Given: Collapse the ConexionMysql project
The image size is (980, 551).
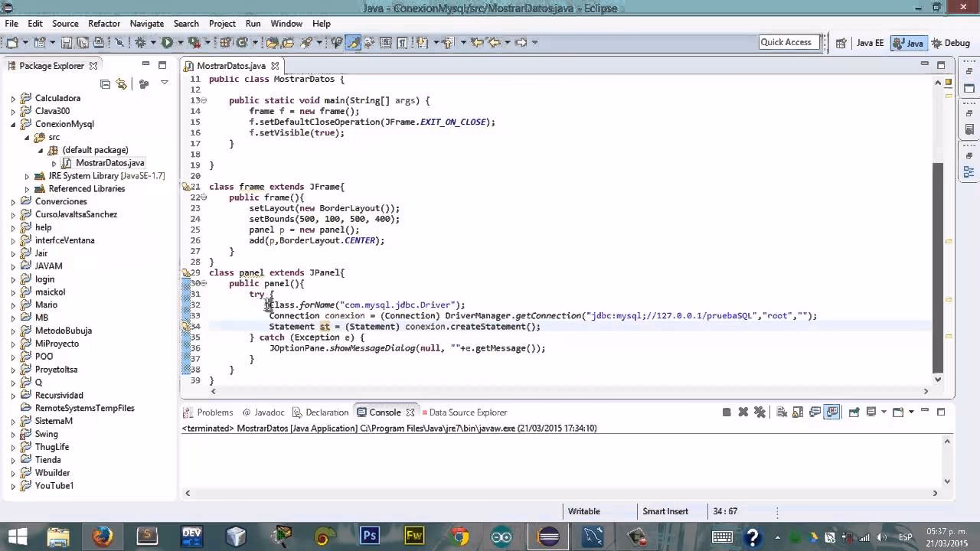Looking at the screenshot, I should (13, 124).
